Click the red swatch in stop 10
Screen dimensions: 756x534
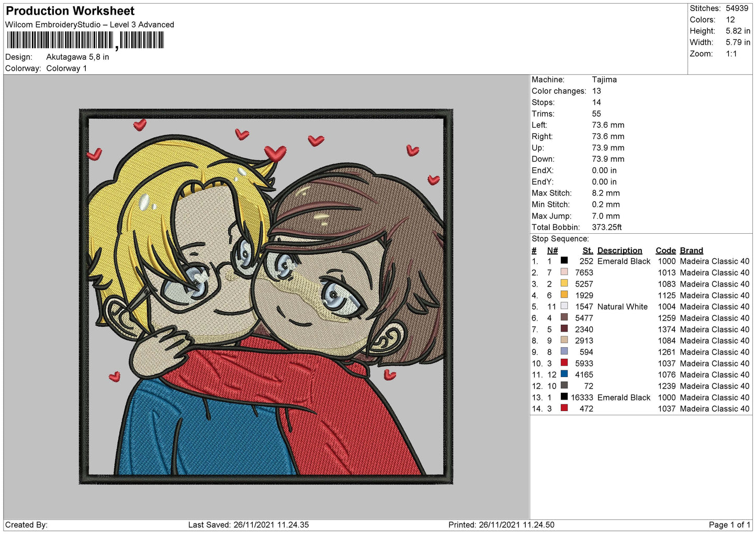coord(564,363)
